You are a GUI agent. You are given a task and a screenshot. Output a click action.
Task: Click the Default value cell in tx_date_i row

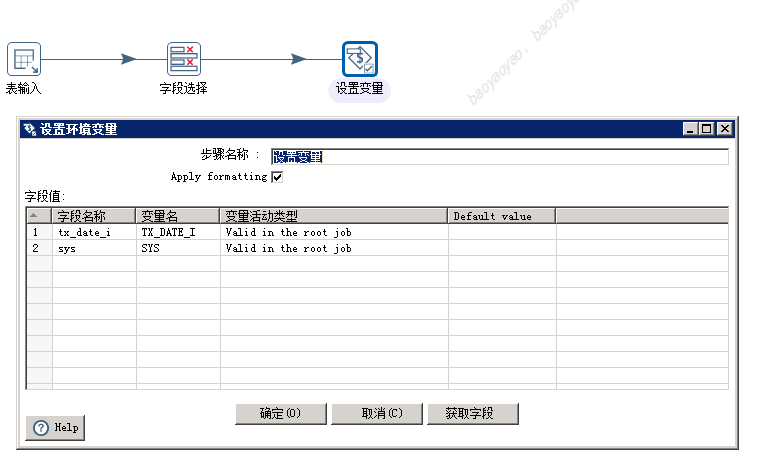(502, 232)
